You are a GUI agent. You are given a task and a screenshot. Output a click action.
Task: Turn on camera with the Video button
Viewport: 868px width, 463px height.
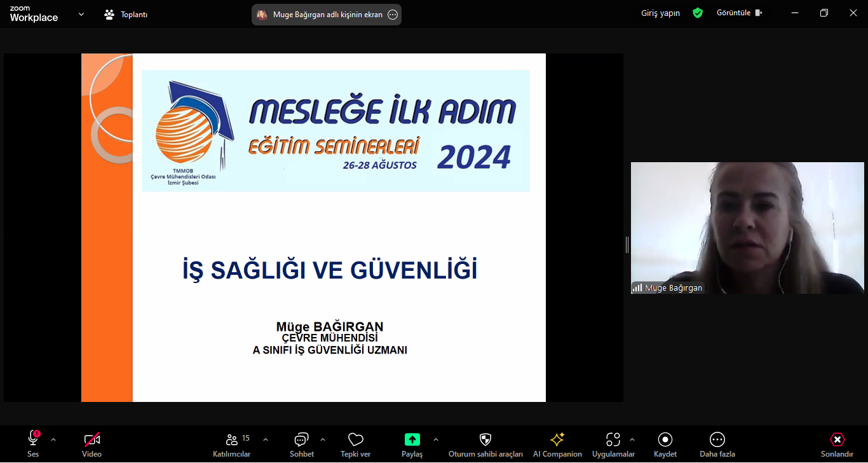pos(92,440)
